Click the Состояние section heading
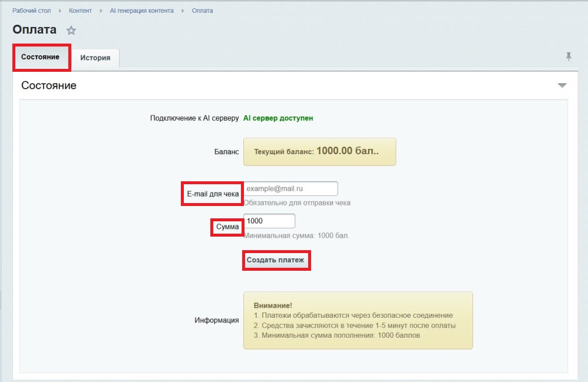The height and width of the screenshot is (382, 588). [x=49, y=85]
